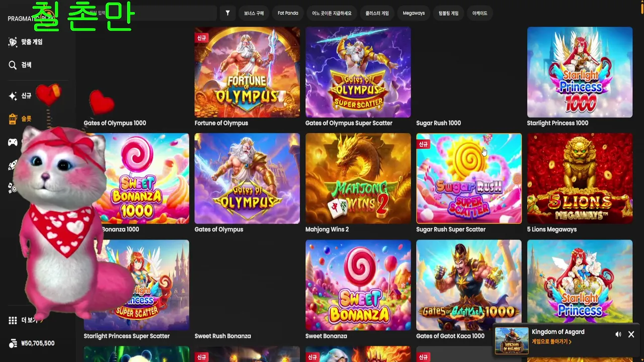Select the Fat Panda filter chip
Image resolution: width=644 pixels, height=362 pixels.
[288, 13]
